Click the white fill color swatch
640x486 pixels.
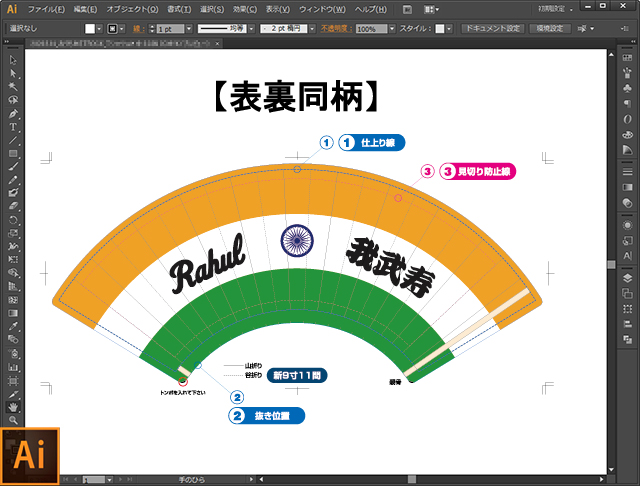90,29
